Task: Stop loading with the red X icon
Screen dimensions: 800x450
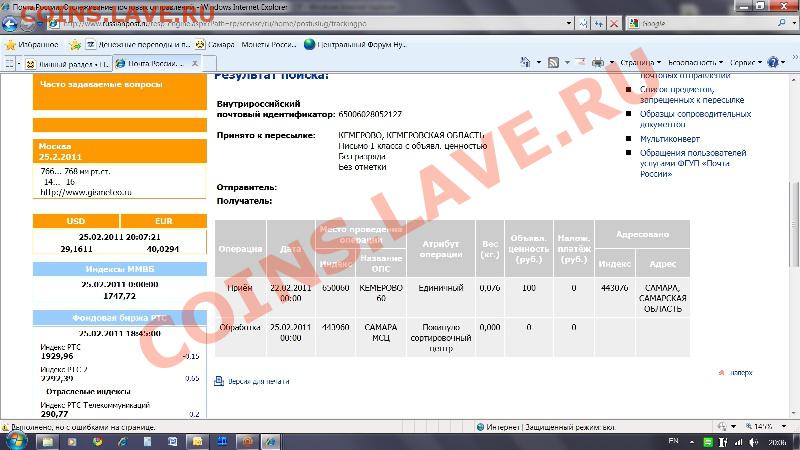Action: [x=614, y=23]
